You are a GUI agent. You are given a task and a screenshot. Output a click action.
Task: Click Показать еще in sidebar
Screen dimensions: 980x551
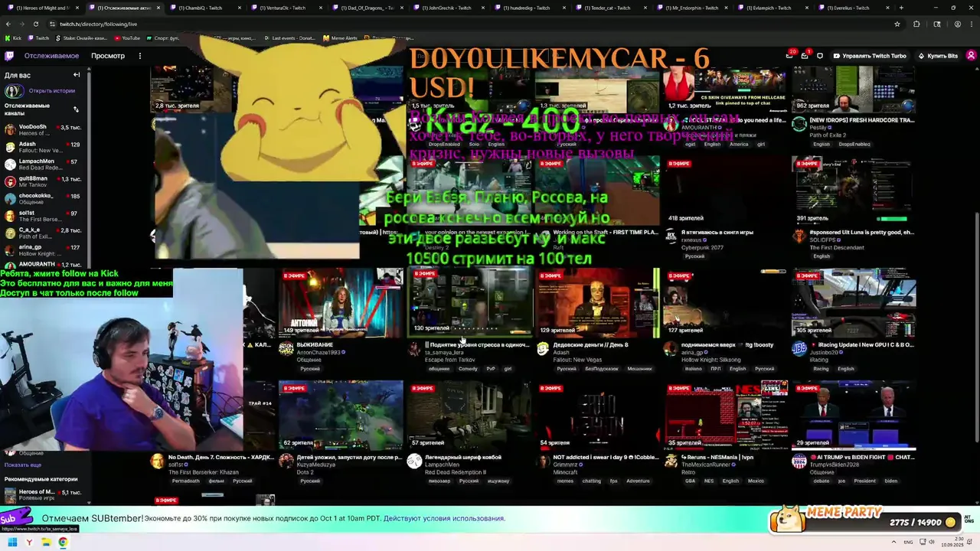pos(23,465)
